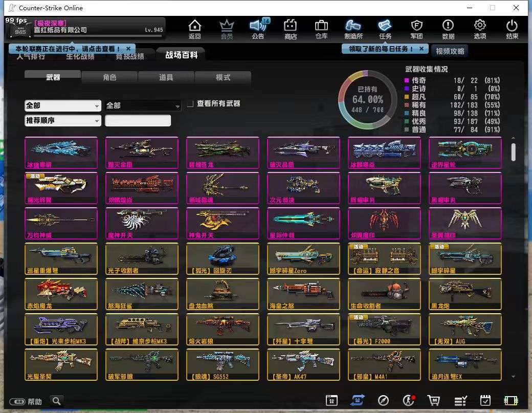Screen dimensions: 532x413
Task: Click the film strip icon in bottom bar
Action: [x=511, y=400]
